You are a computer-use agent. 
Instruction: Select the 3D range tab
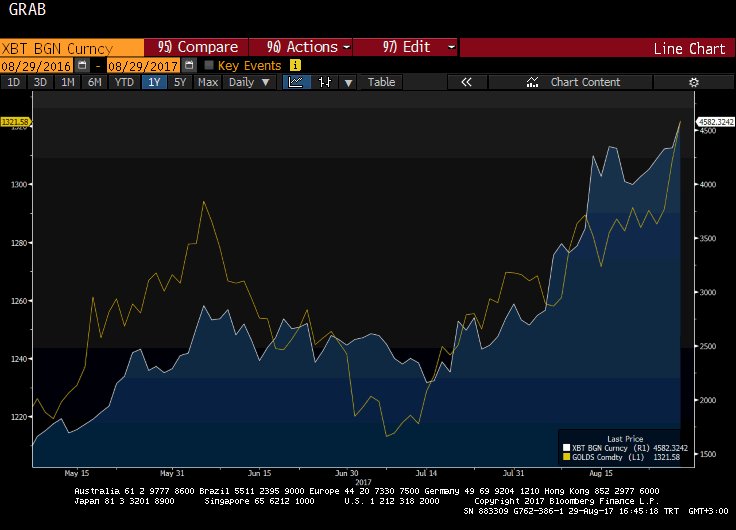coord(40,82)
